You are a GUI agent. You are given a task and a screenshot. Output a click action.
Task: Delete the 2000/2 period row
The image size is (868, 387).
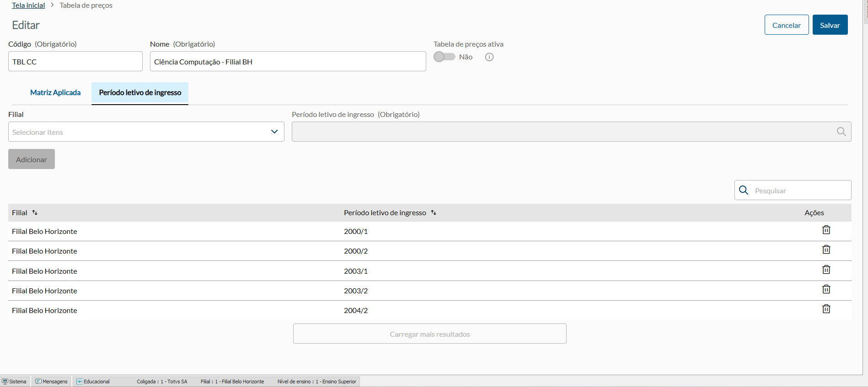(x=826, y=249)
